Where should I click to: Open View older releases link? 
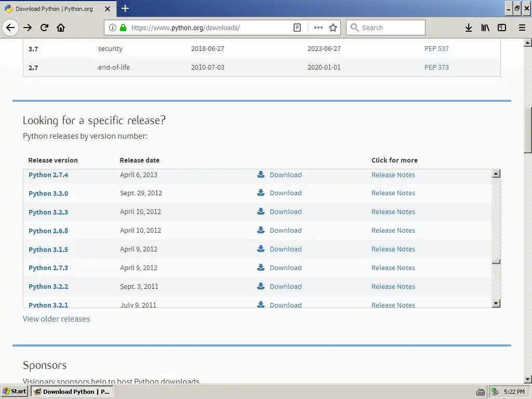click(56, 319)
